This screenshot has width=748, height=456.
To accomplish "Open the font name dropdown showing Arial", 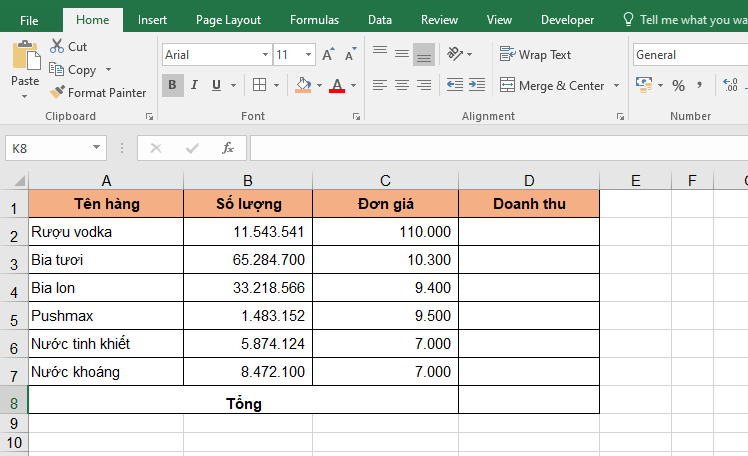I will point(265,55).
